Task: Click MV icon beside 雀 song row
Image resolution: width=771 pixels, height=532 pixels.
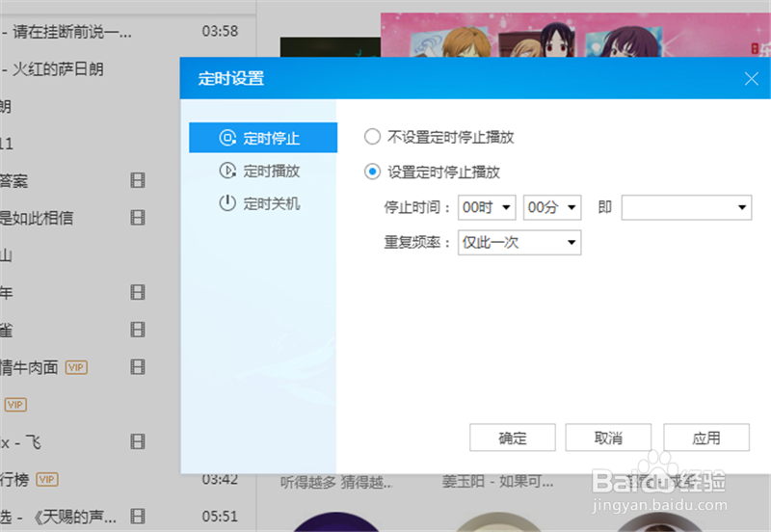Action: click(x=138, y=330)
